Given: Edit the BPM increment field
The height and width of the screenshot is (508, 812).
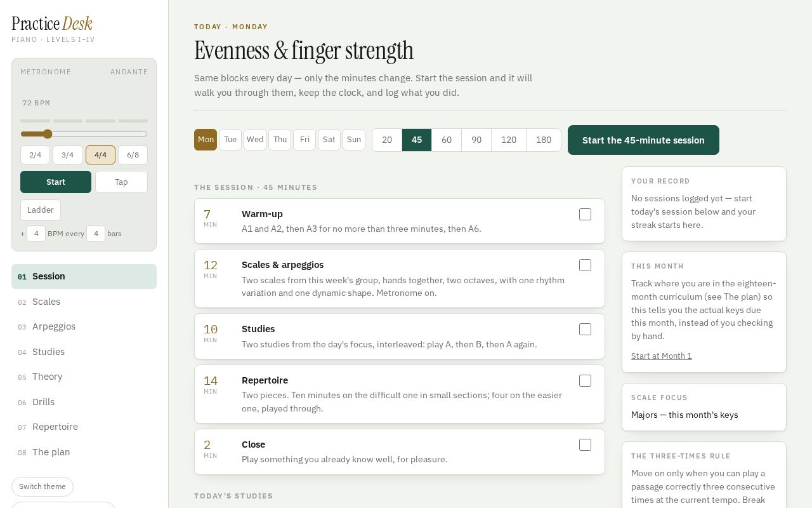Looking at the screenshot, I should tap(36, 234).
